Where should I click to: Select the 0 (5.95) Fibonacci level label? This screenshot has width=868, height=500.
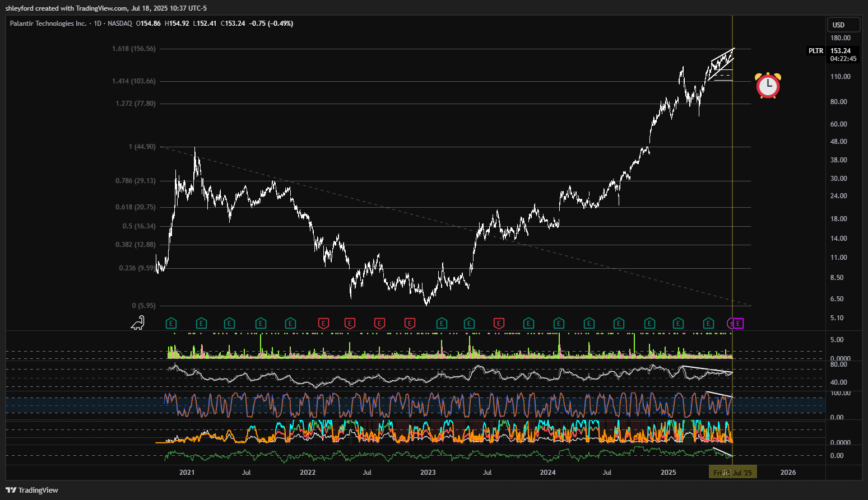click(x=144, y=306)
